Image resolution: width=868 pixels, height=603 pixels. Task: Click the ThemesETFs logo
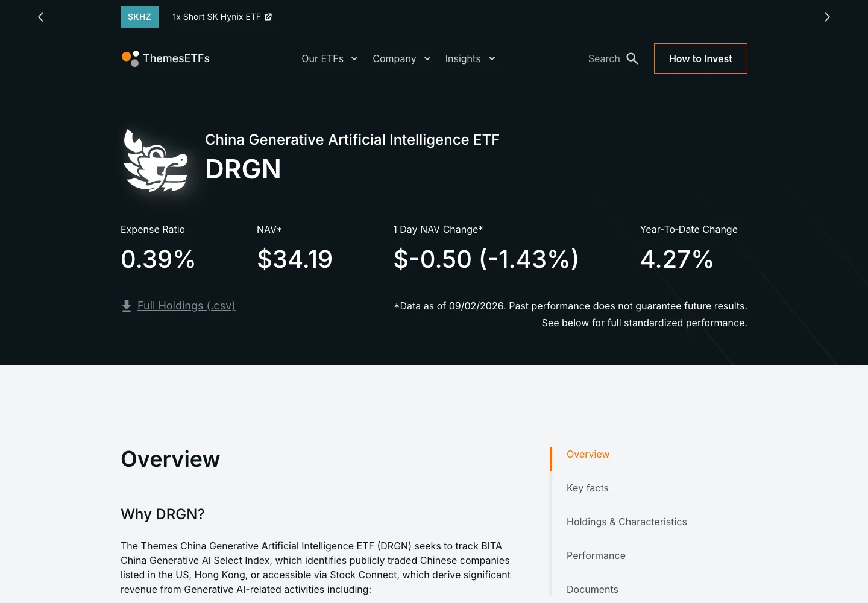tap(166, 58)
